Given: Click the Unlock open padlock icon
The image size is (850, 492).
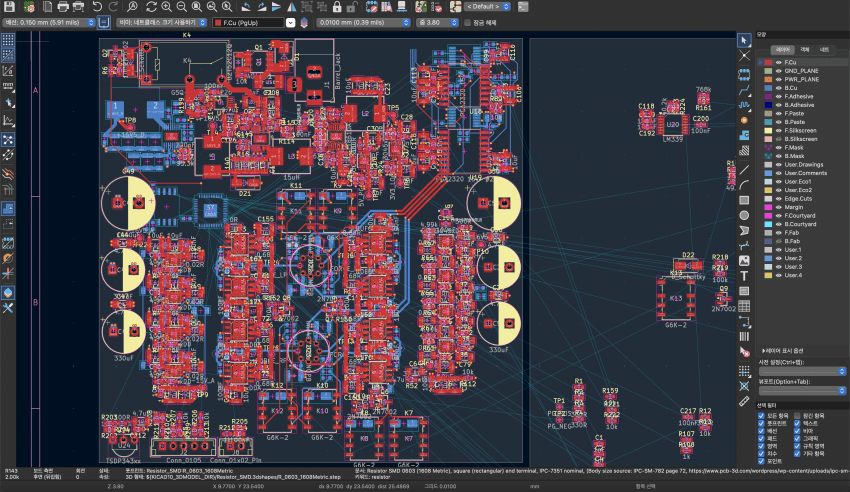Looking at the screenshot, I should point(352,7).
